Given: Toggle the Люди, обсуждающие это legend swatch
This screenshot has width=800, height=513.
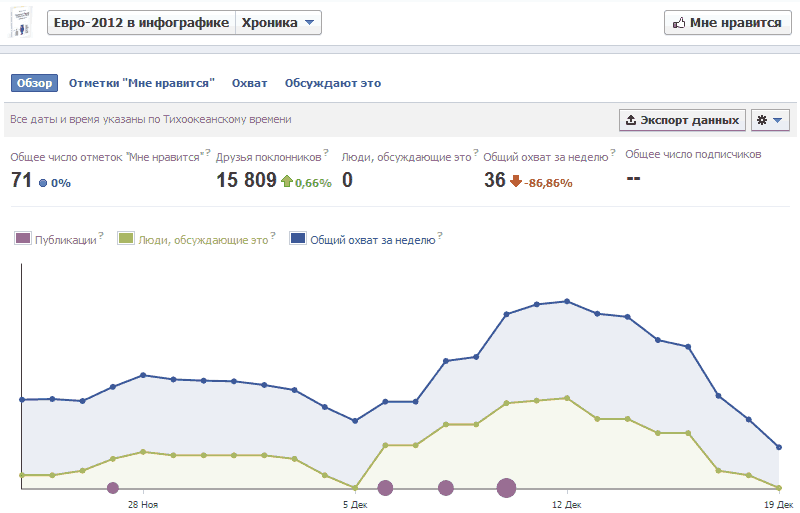Looking at the screenshot, I should click(126, 239).
